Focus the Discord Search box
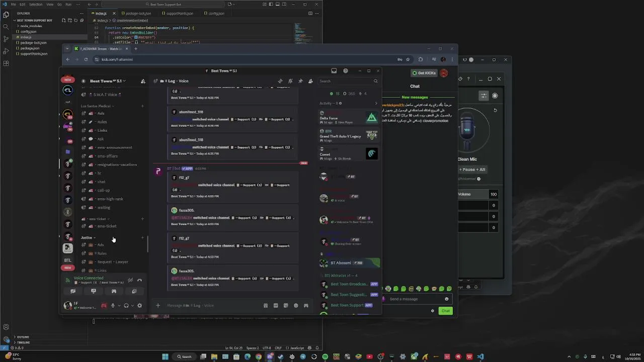The image size is (644, 362). click(x=348, y=81)
